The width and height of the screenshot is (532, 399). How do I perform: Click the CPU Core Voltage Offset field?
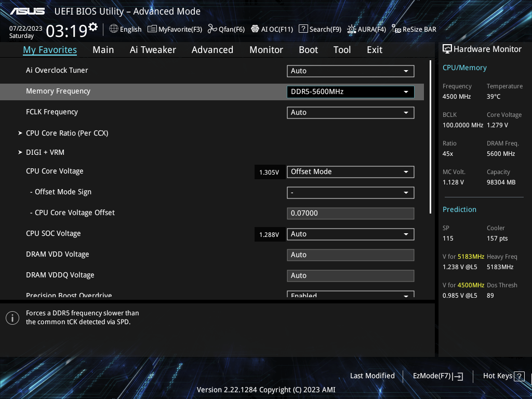[351, 214]
